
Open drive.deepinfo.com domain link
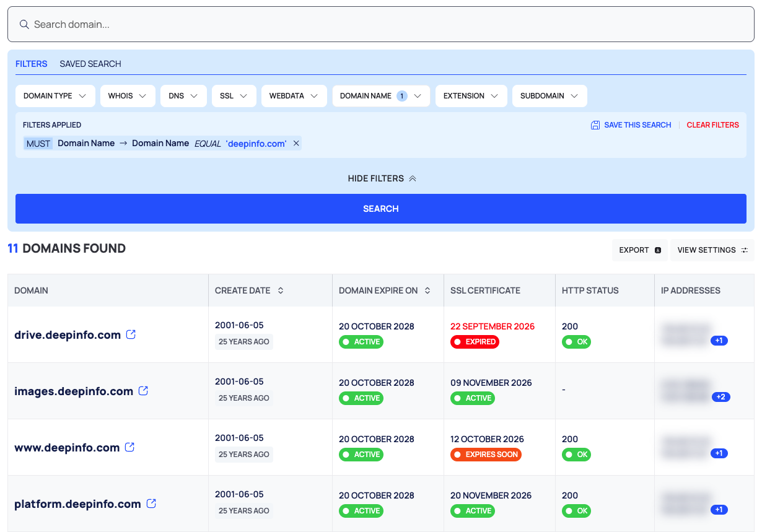click(68, 335)
